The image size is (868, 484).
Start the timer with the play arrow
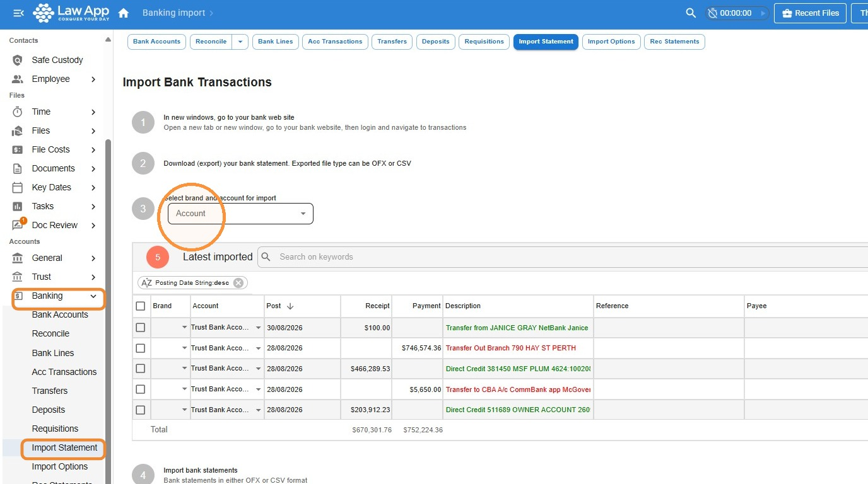tap(763, 13)
